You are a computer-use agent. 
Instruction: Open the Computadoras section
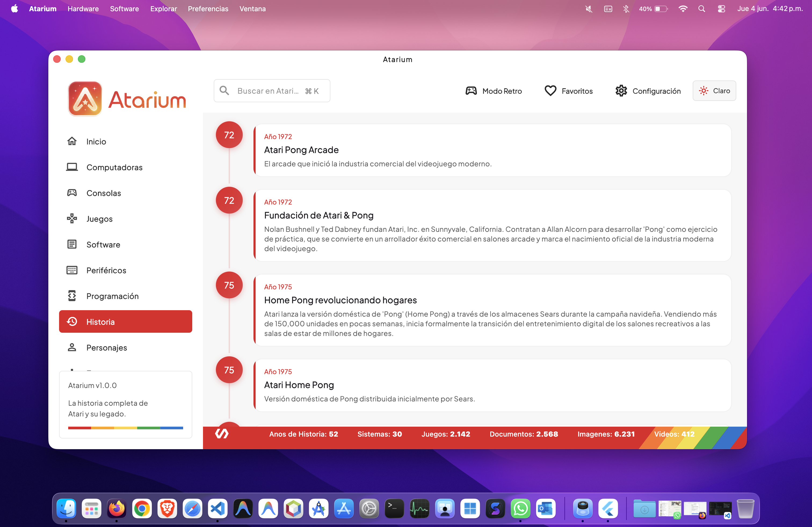click(x=126, y=167)
